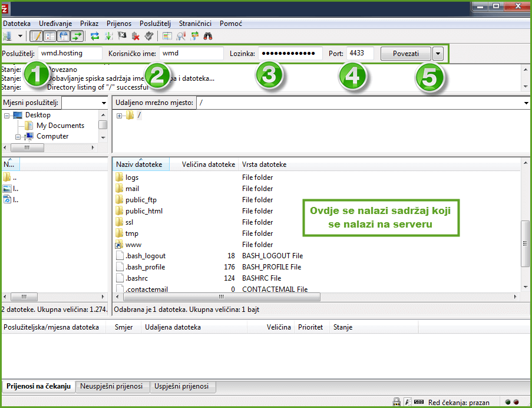Reconnect to the last server icon
This screenshot has width=532, height=408.
point(149,36)
